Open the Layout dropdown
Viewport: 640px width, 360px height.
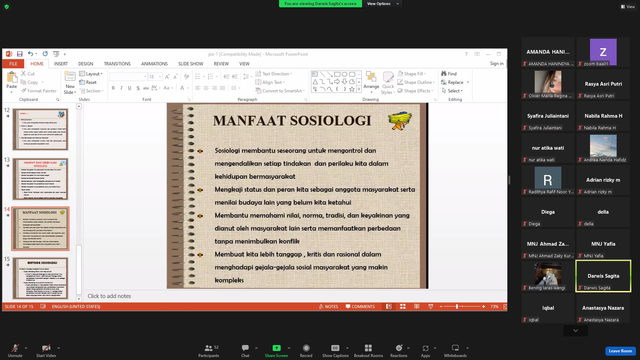pyautogui.click(x=91, y=74)
